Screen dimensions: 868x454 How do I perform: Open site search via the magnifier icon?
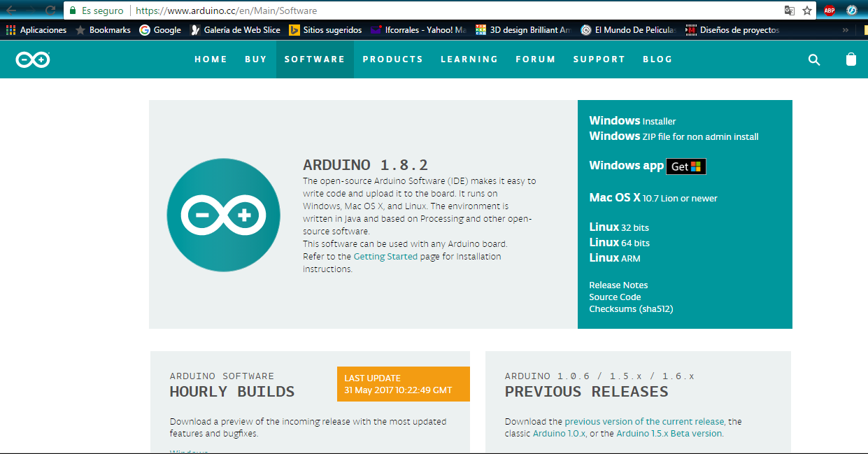813,59
